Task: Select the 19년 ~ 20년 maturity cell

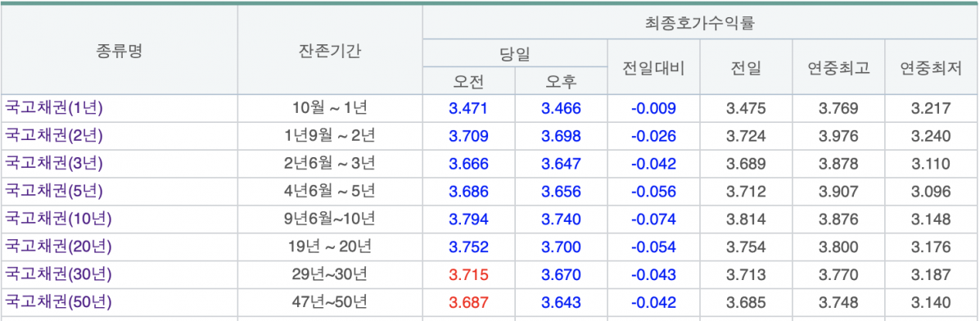Action: [330, 246]
